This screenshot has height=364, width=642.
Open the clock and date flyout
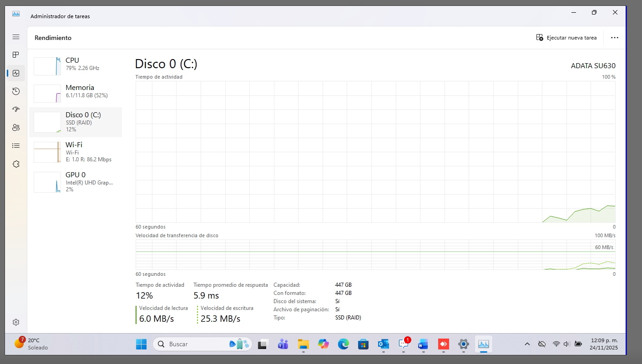pos(604,344)
